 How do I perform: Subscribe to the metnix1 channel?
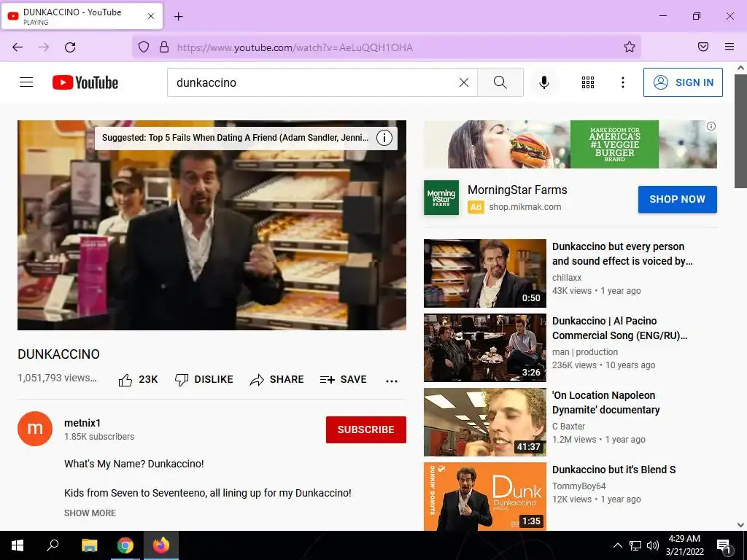pyautogui.click(x=366, y=429)
